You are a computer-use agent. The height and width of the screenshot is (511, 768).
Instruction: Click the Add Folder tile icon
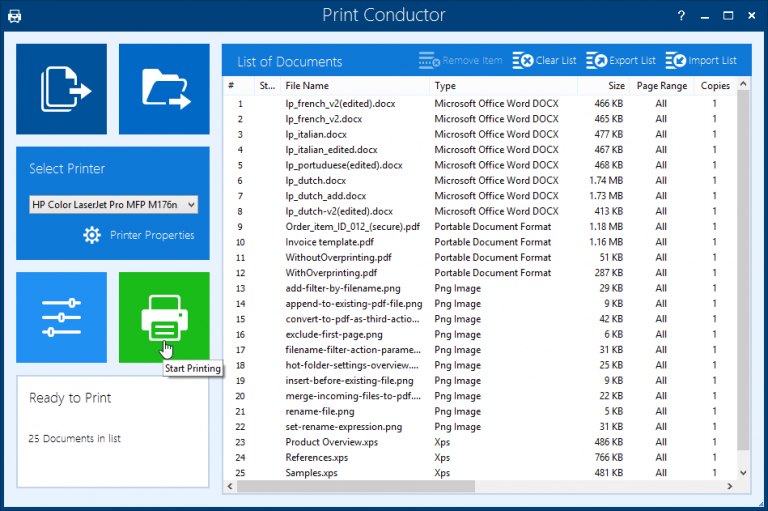(164, 88)
